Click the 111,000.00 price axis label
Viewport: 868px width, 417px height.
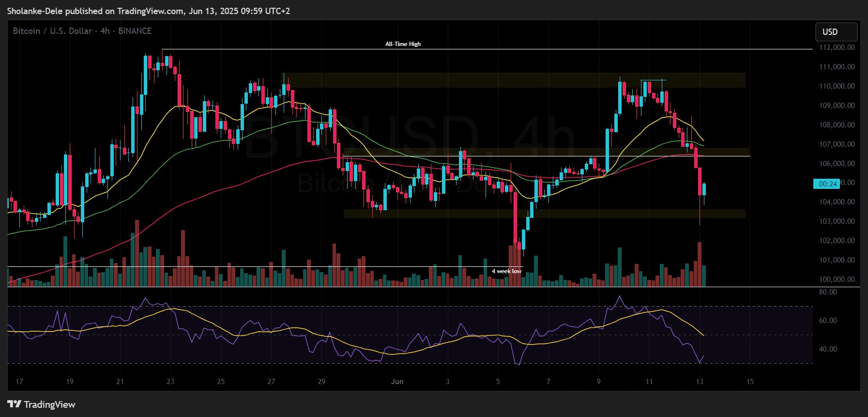pos(837,67)
